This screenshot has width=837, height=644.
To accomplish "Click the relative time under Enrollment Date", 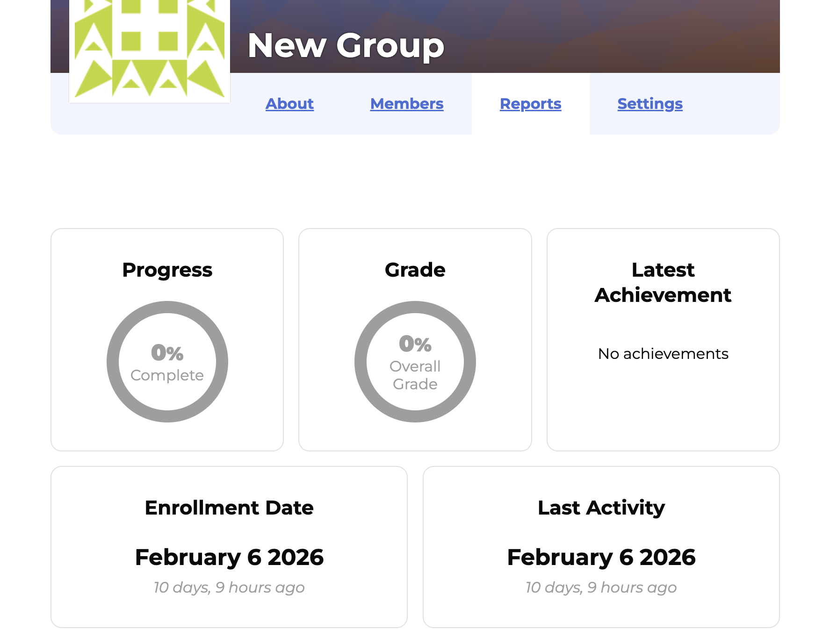I will pos(229,587).
